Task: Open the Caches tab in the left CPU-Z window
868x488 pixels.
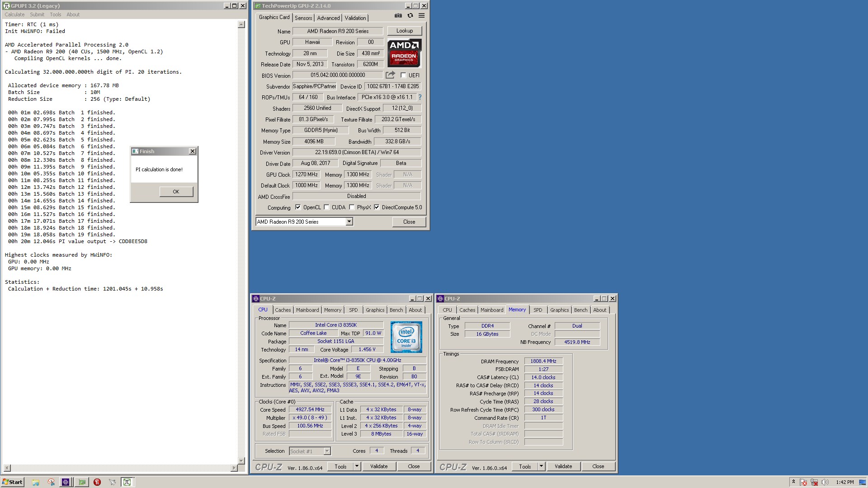Action: (x=283, y=310)
